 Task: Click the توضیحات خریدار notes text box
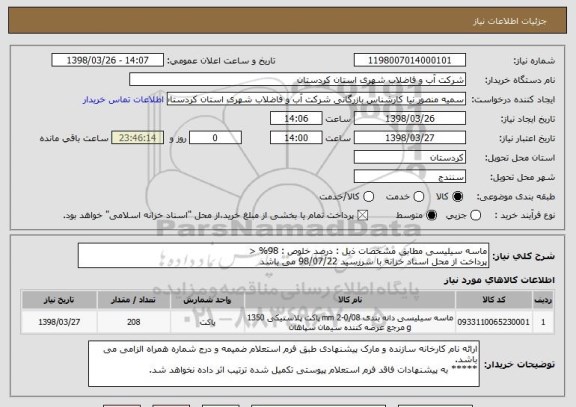tap(284, 364)
